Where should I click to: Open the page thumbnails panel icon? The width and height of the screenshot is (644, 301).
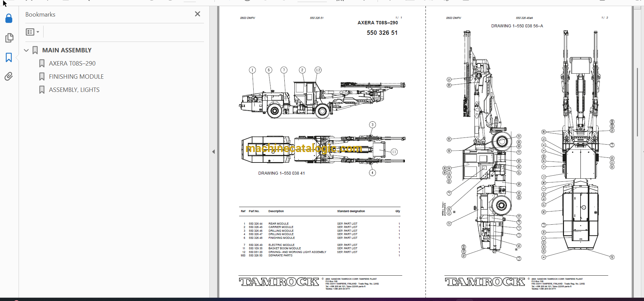(x=9, y=38)
